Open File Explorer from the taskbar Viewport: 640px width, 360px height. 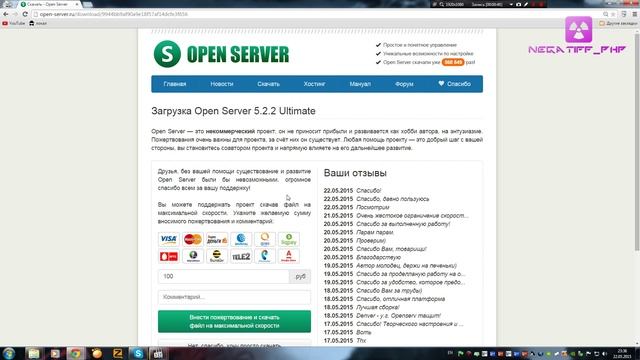pos(33,353)
